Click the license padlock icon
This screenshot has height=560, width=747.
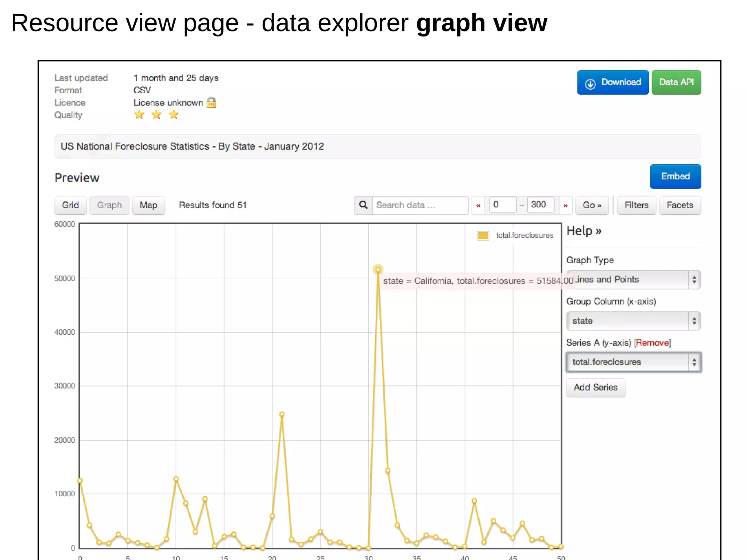click(211, 102)
